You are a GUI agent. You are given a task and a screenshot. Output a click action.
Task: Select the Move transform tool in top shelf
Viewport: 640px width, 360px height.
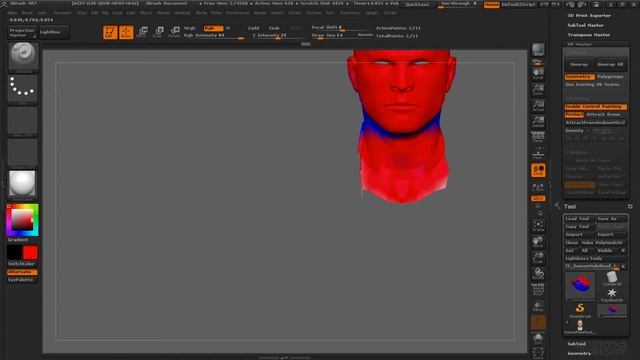tap(143, 32)
